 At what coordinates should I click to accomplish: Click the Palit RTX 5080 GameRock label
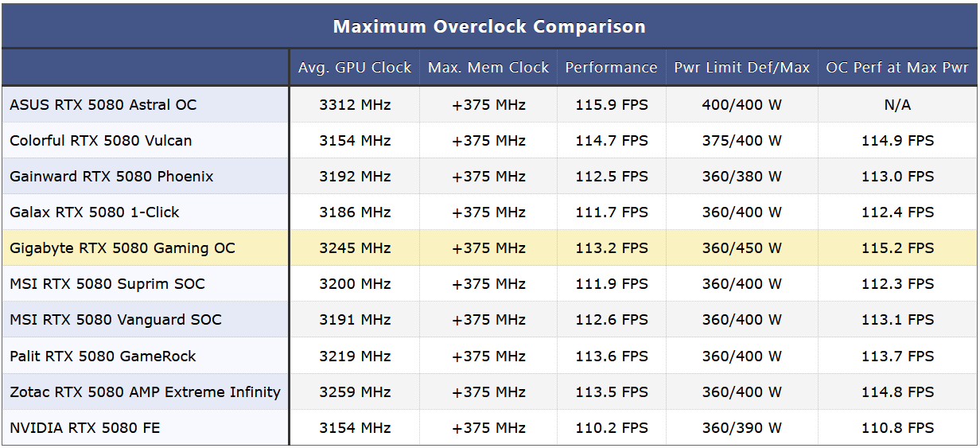[103, 356]
